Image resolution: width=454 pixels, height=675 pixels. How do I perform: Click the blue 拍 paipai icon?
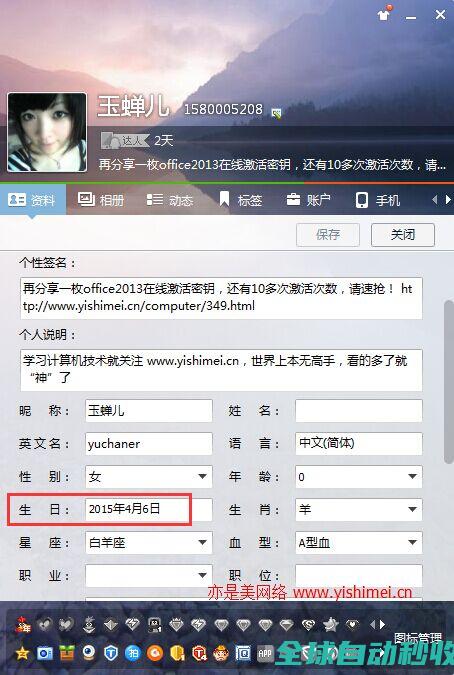pos(133,653)
